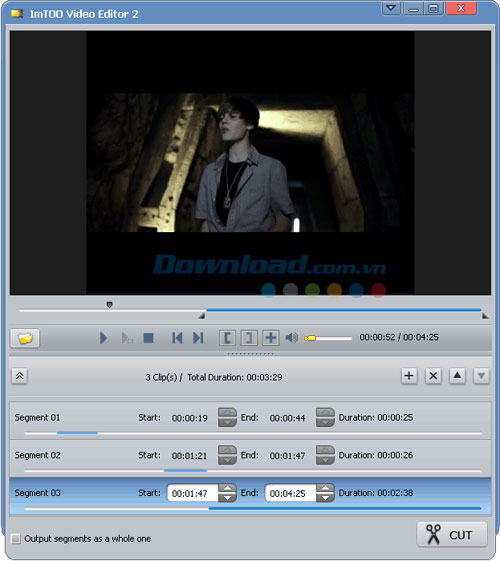
Task: Increase Segment 03 end time
Action: [325, 488]
